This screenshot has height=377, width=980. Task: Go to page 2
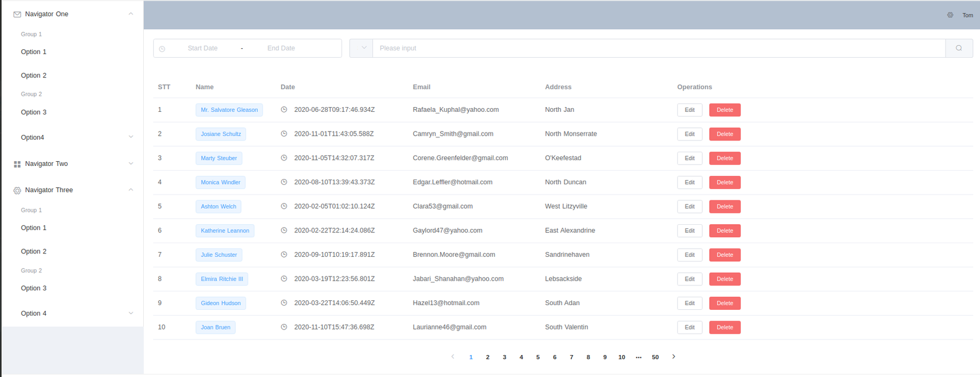pyautogui.click(x=488, y=357)
